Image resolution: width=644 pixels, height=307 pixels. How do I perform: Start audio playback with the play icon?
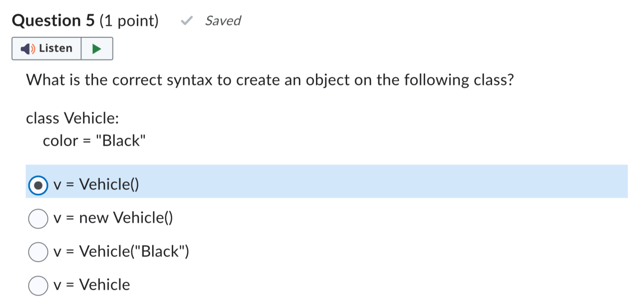(97, 48)
